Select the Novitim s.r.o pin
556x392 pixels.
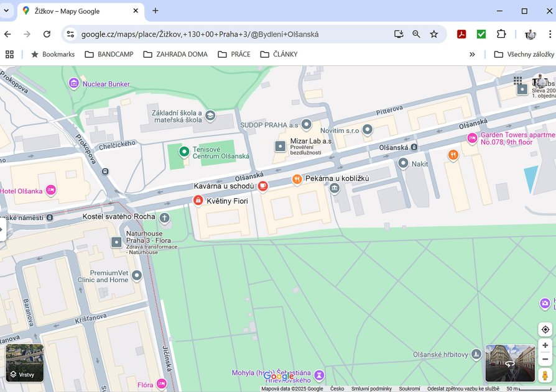368,130
